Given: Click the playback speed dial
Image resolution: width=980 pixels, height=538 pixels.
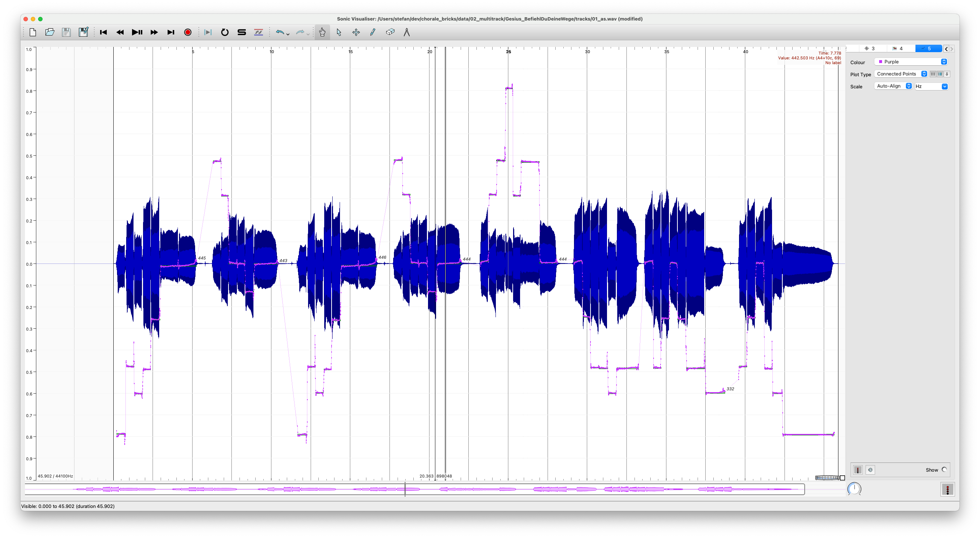Looking at the screenshot, I should point(854,489).
